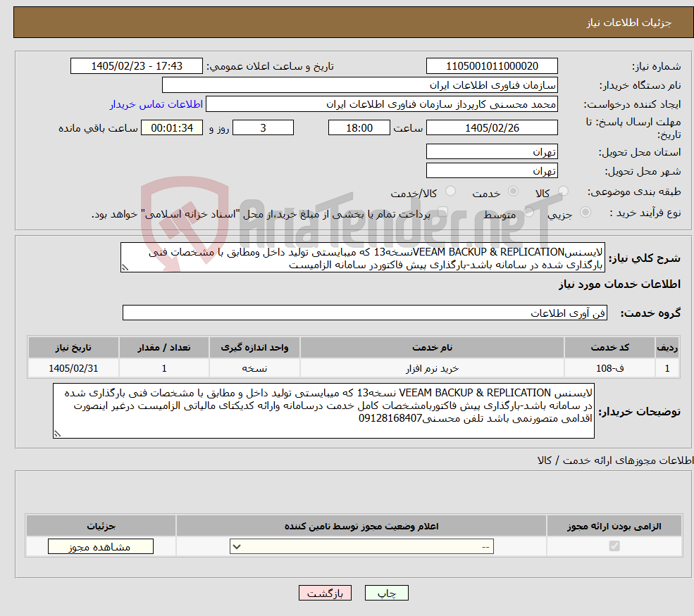
Task: Click heading اطلاعات مجوزهای ارائه خدمت / کالا
Action: [615, 460]
